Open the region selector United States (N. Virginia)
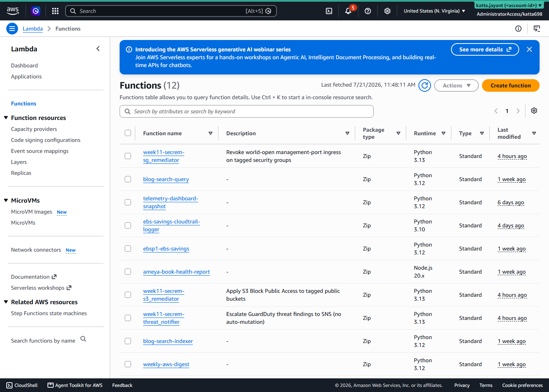Viewport: 549px width, 392px height. (434, 11)
